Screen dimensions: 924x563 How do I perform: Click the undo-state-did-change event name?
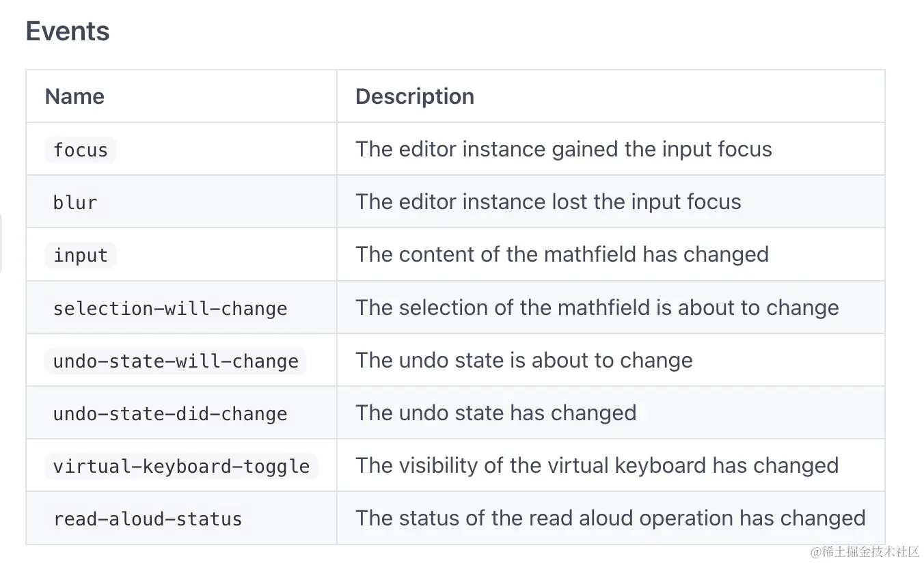click(170, 413)
